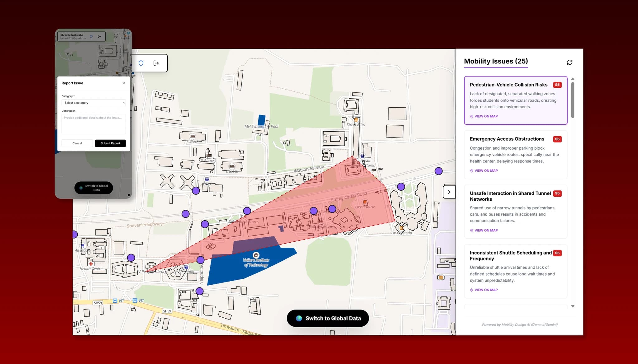Image resolution: width=638 pixels, height=364 pixels.
Task: Click the info icon at mobile preview corner
Action: click(129, 195)
